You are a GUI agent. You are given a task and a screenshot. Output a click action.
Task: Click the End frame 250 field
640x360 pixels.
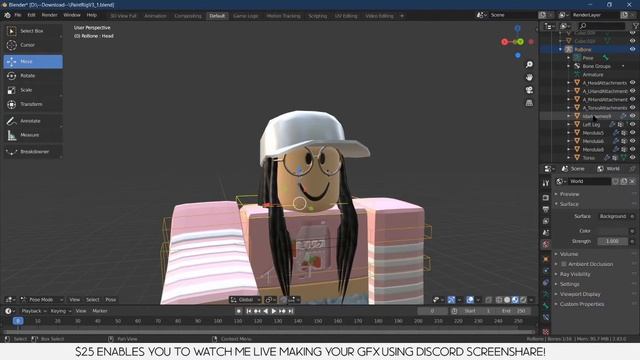tap(513, 311)
